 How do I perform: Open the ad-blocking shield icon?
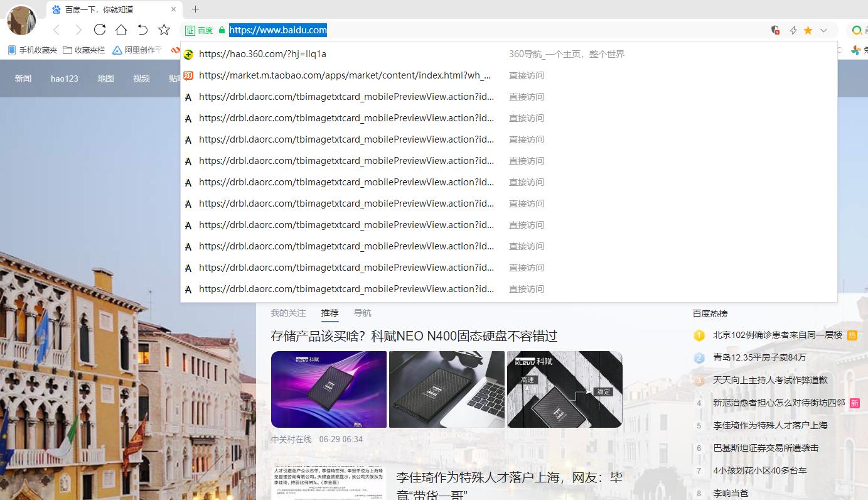point(775,30)
